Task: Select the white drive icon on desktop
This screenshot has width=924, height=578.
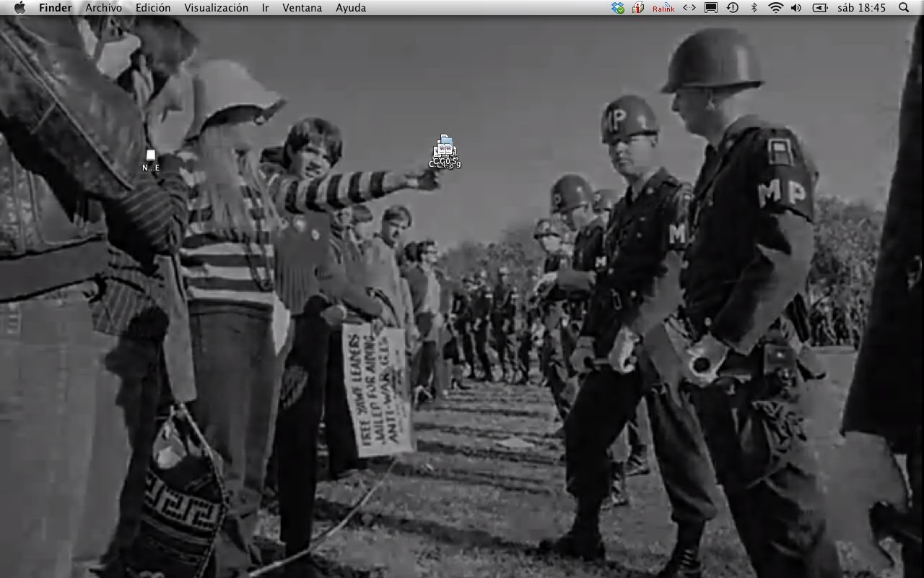Action: tap(150, 156)
